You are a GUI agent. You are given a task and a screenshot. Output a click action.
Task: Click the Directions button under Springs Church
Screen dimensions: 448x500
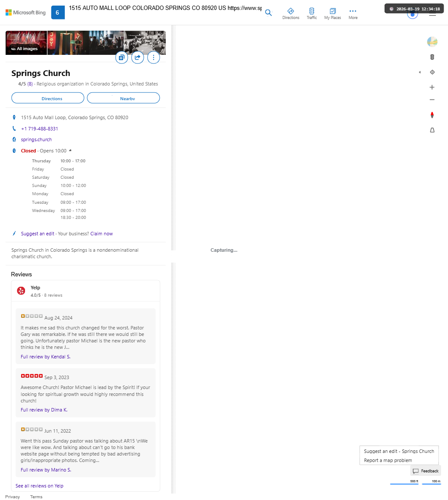pyautogui.click(x=48, y=98)
